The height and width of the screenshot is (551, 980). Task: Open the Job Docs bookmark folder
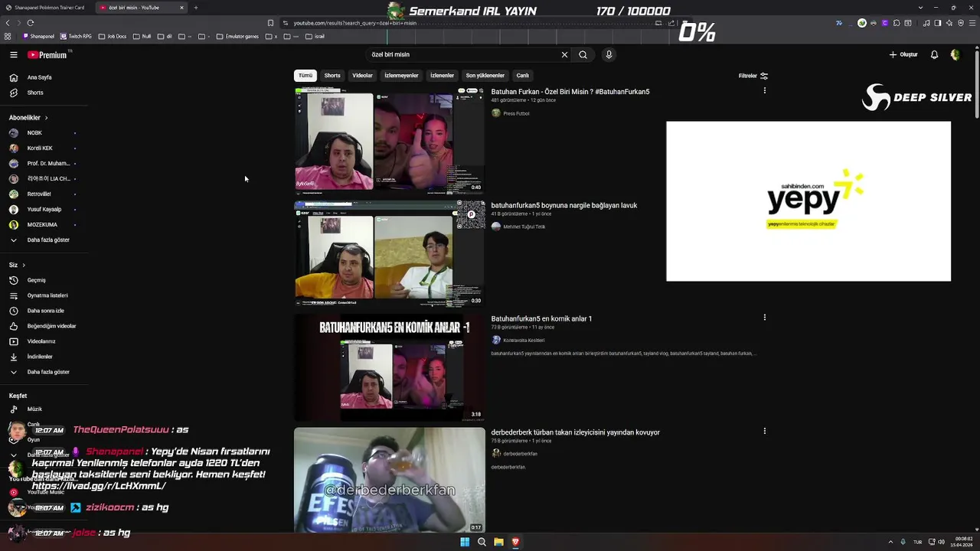click(x=112, y=36)
